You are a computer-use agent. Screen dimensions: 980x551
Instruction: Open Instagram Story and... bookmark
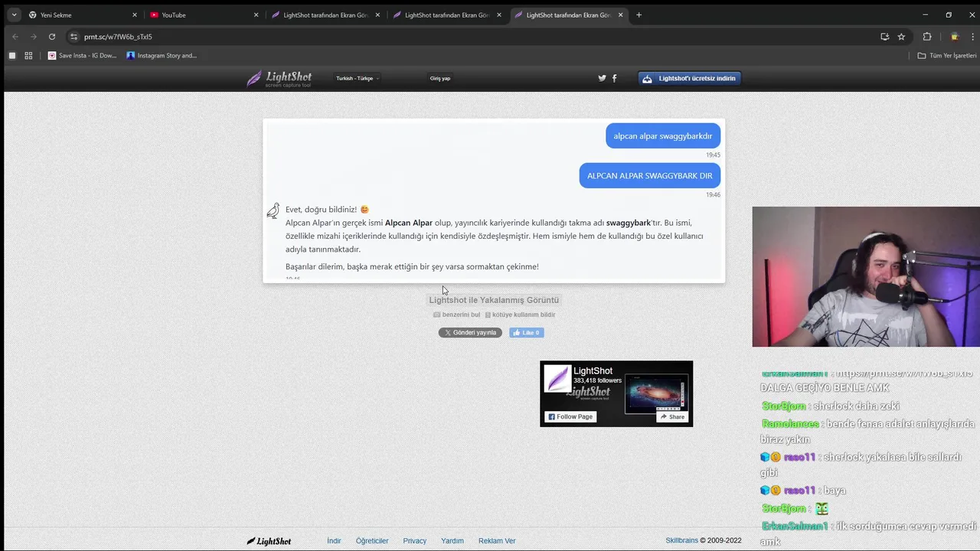pyautogui.click(x=162, y=55)
